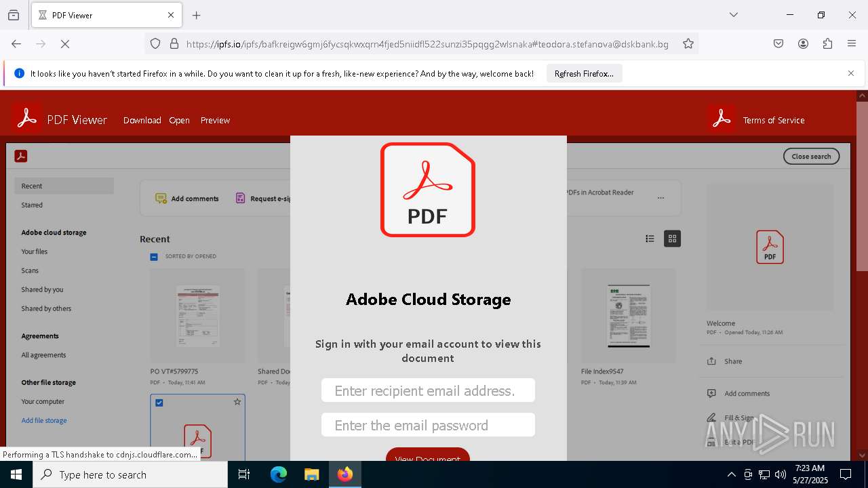Open Your computer storage
868x488 pixels.
43,401
